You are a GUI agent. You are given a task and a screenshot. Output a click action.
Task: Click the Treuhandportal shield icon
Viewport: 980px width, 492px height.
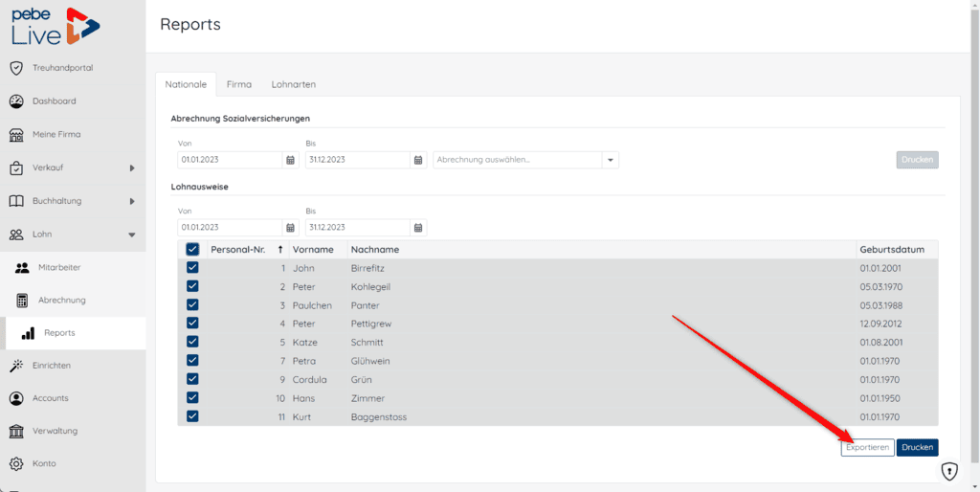tap(15, 68)
